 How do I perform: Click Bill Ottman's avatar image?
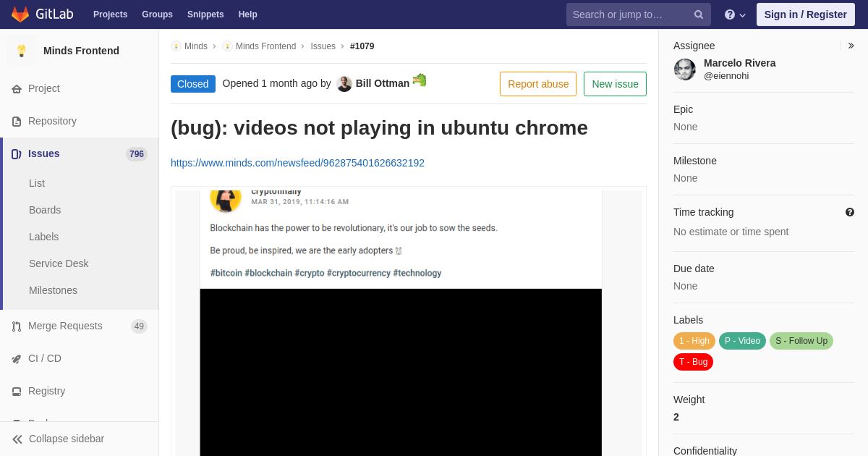(344, 84)
